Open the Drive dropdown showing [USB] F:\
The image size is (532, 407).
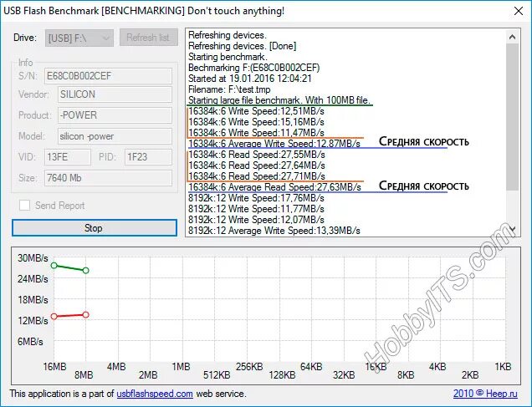(79, 38)
